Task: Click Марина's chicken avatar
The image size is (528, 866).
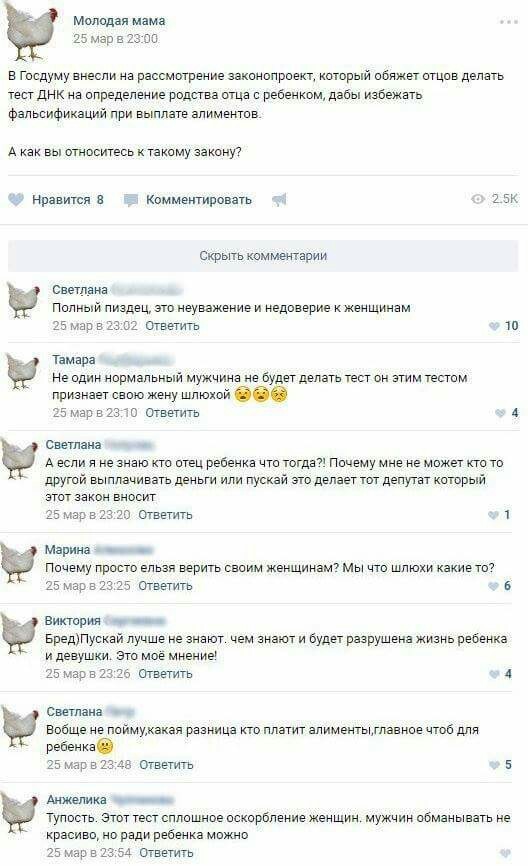Action: click(19, 562)
